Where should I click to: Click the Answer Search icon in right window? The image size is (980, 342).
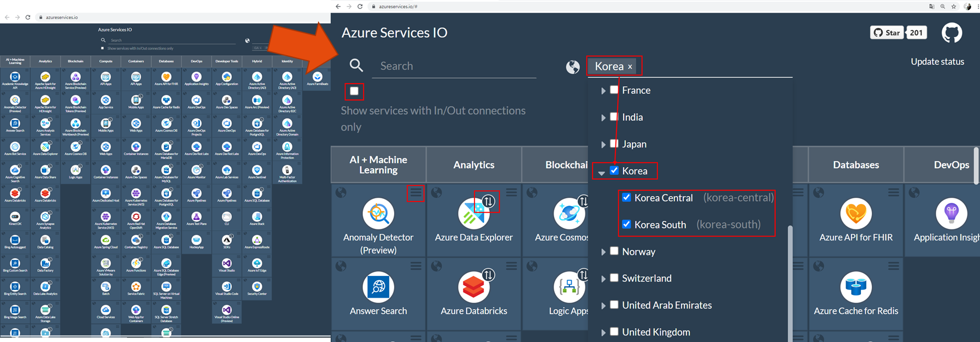378,287
